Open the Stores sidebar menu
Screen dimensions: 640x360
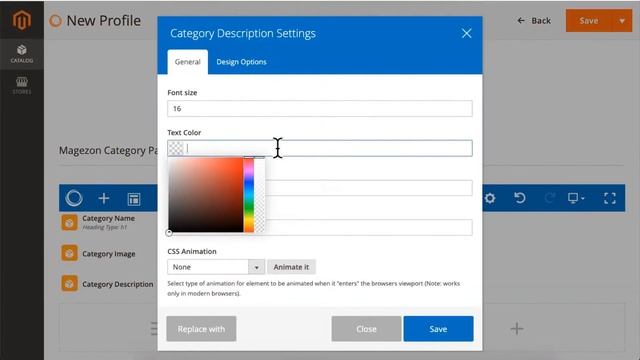pos(22,85)
